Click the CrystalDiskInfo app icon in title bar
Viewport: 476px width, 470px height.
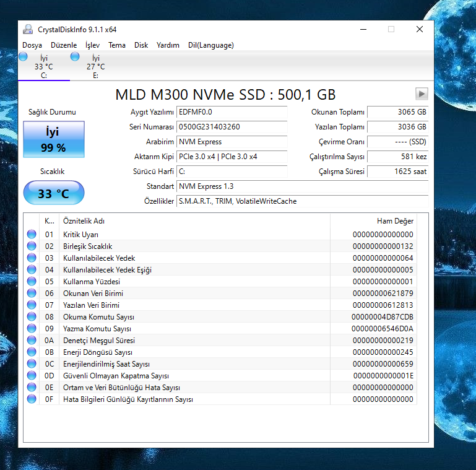point(28,29)
